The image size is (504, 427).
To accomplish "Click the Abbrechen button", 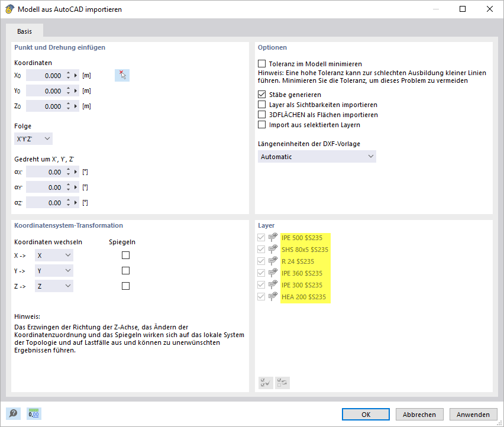I will click(x=419, y=415).
